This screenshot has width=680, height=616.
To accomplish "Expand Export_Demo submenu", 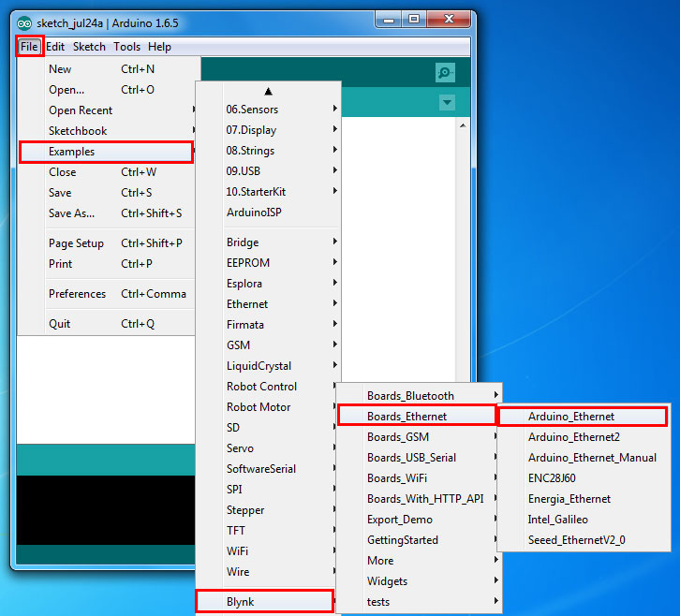I will click(x=419, y=520).
